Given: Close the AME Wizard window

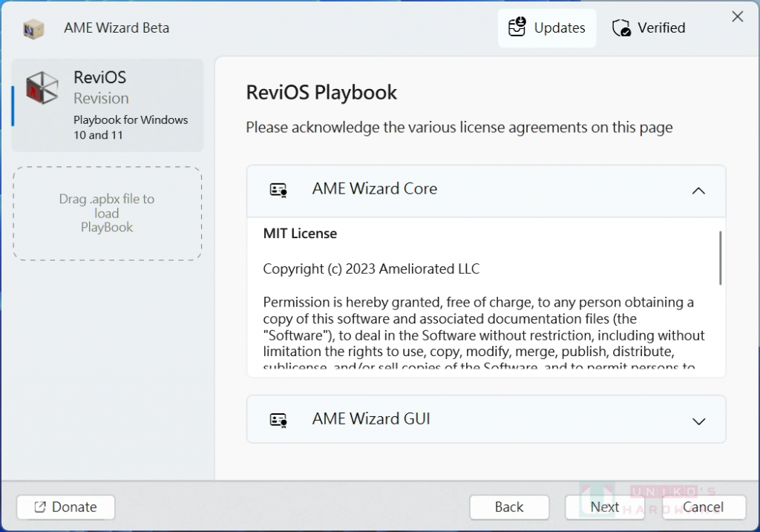Looking at the screenshot, I should point(737,16).
